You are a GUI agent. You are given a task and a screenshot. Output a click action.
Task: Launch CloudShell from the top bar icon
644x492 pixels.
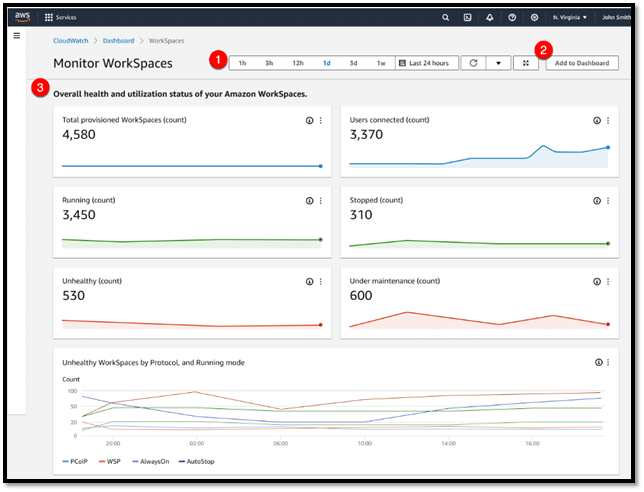(x=467, y=17)
